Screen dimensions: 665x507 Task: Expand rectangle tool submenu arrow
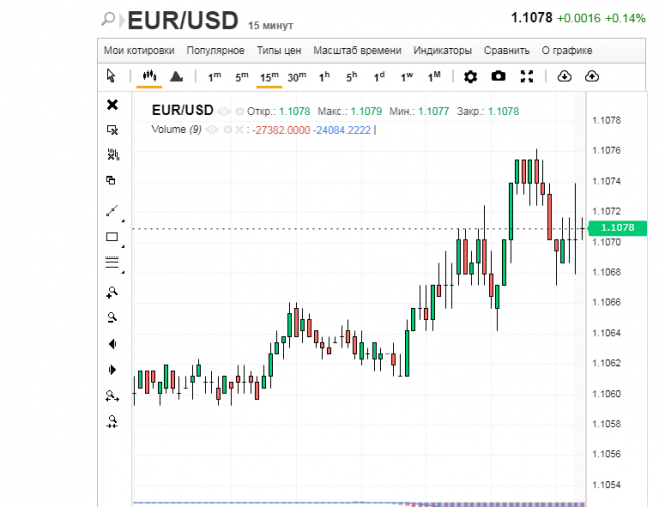tap(123, 246)
